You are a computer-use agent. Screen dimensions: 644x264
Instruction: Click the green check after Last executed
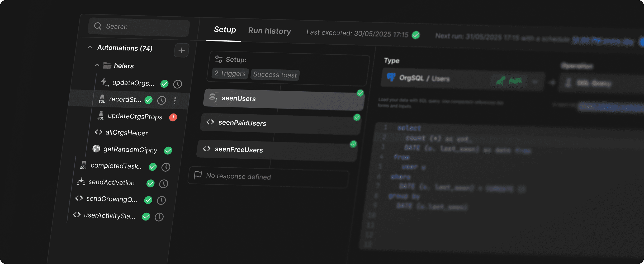point(416,35)
